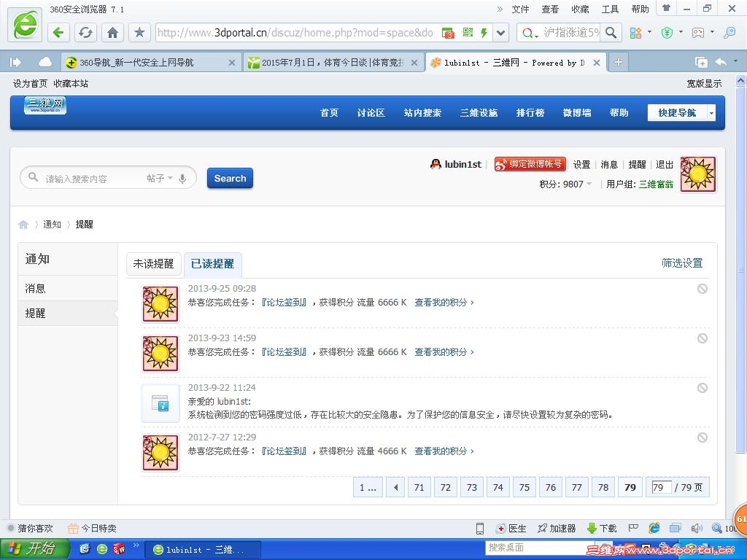Go to page 75 in pagination
Image resolution: width=747 pixels, height=560 pixels.
pos(524,487)
